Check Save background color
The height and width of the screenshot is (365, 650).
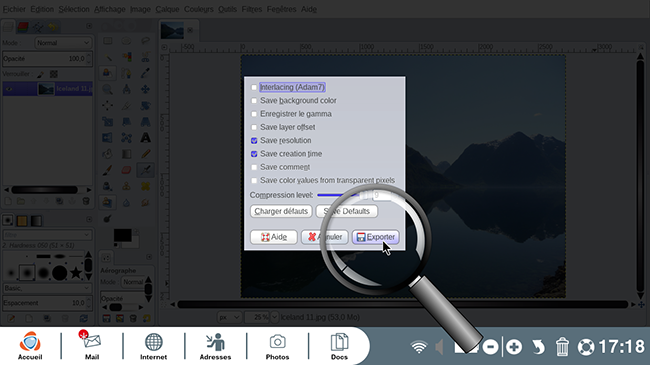[x=254, y=100]
